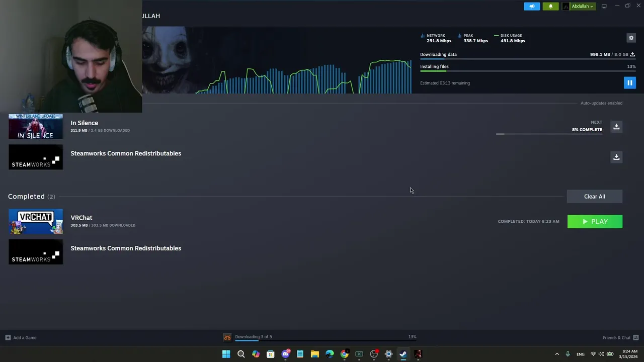Click the Completed (2) section header

point(31,197)
